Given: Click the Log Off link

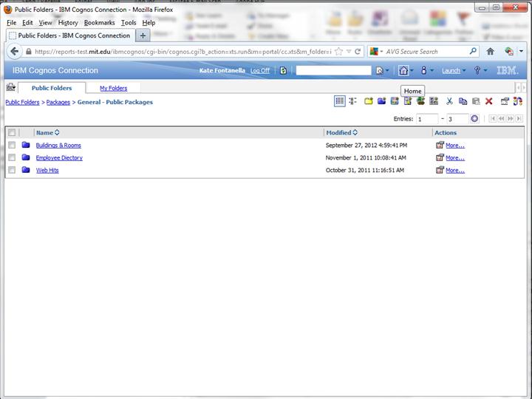Looking at the screenshot, I should (x=259, y=71).
